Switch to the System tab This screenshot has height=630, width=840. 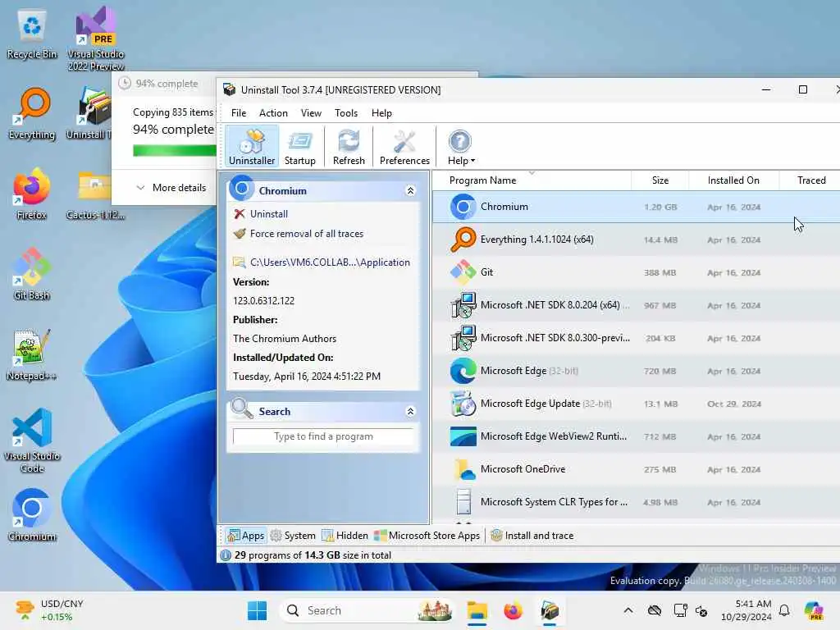(x=293, y=536)
